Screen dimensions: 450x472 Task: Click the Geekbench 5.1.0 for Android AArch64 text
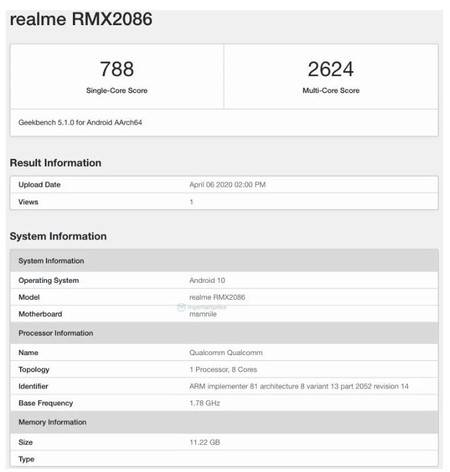tap(80, 122)
